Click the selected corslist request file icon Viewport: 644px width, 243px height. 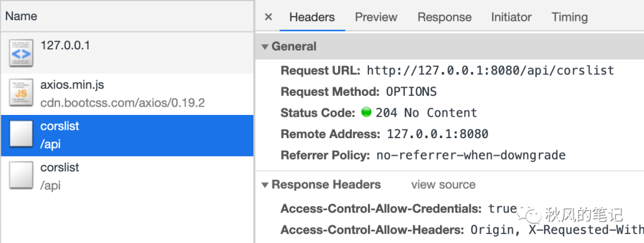pyautogui.click(x=21, y=134)
